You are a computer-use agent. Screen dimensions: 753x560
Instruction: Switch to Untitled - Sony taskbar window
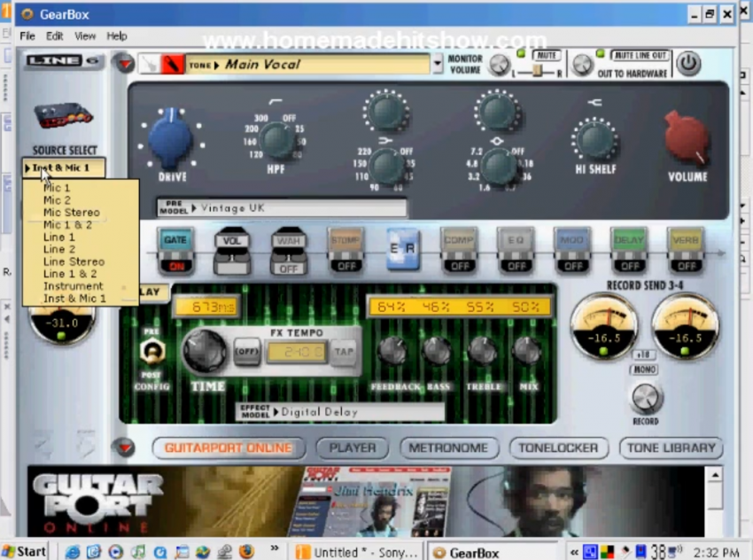(356, 552)
